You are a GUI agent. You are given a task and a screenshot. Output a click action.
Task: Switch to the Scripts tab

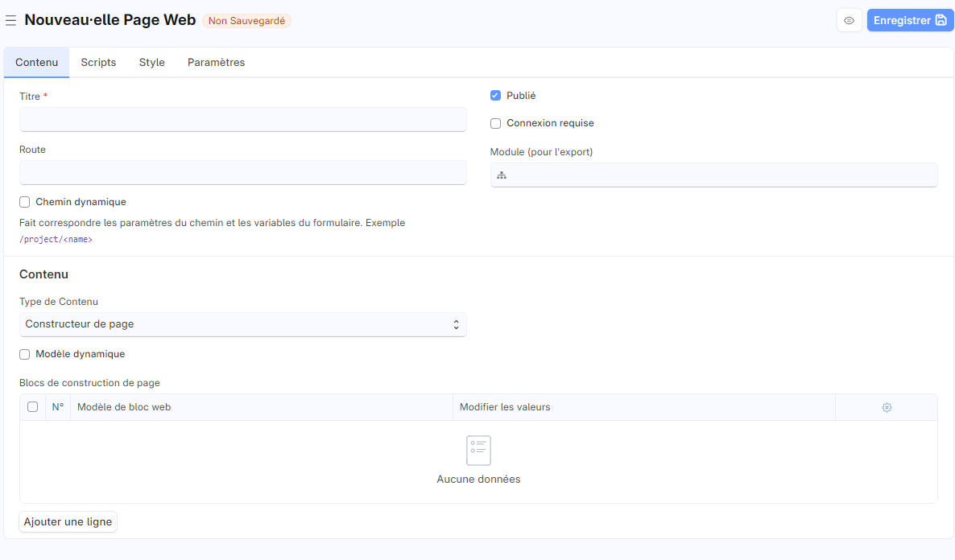98,63
